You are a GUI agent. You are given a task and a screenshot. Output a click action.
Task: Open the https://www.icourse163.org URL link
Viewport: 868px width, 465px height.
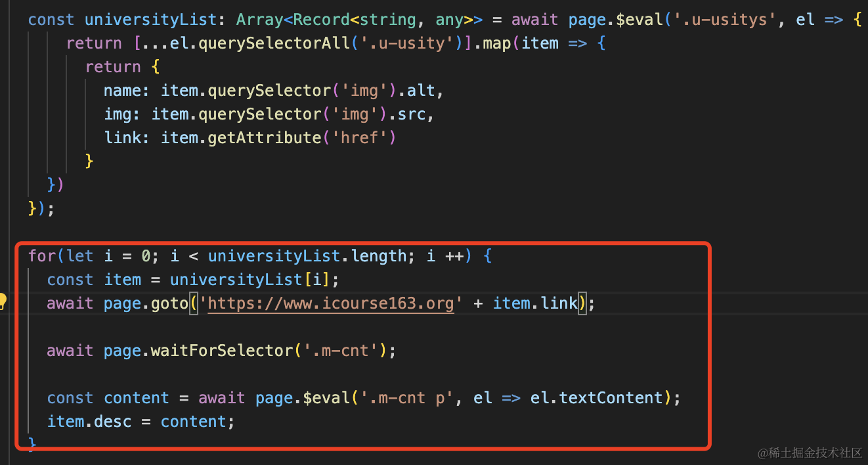331,303
